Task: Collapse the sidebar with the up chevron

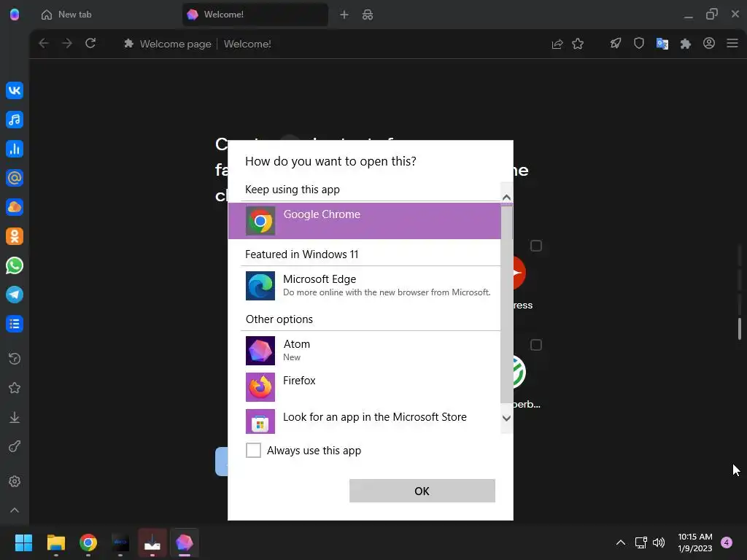Action: tap(15, 510)
